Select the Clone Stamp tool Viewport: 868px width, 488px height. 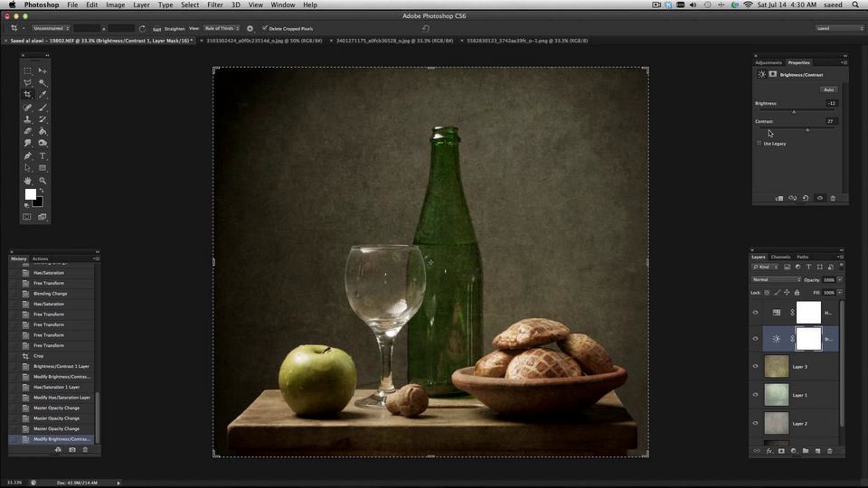(x=27, y=119)
